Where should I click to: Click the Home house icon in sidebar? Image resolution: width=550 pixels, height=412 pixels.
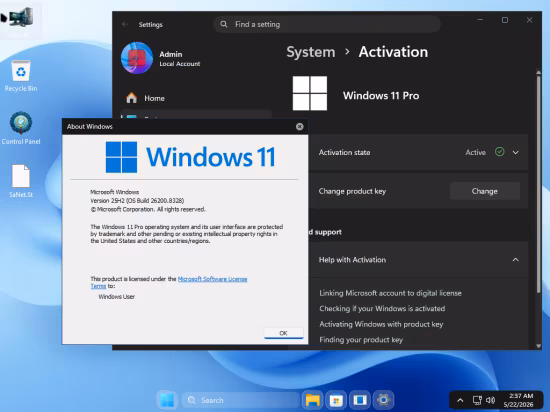coord(132,98)
